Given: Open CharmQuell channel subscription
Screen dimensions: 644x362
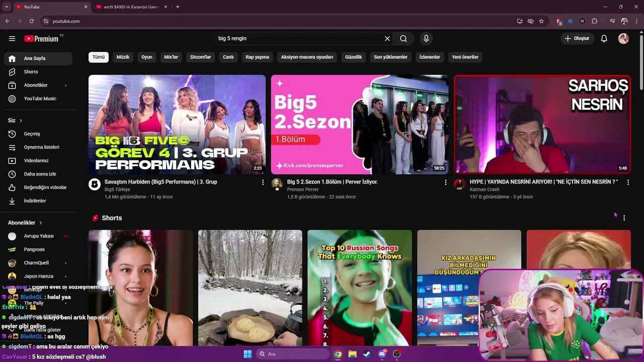Looking at the screenshot, I should [38, 263].
